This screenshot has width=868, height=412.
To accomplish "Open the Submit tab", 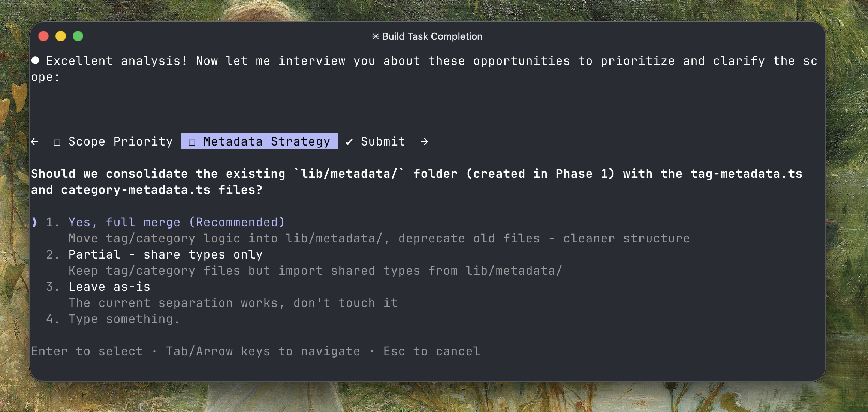I will (x=383, y=141).
